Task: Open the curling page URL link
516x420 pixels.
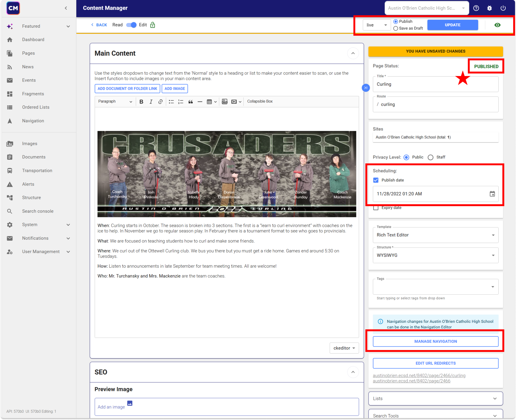Action: point(419,375)
